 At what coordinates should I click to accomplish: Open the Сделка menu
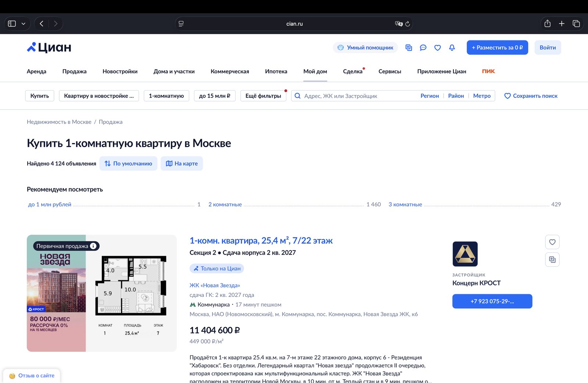click(x=353, y=71)
